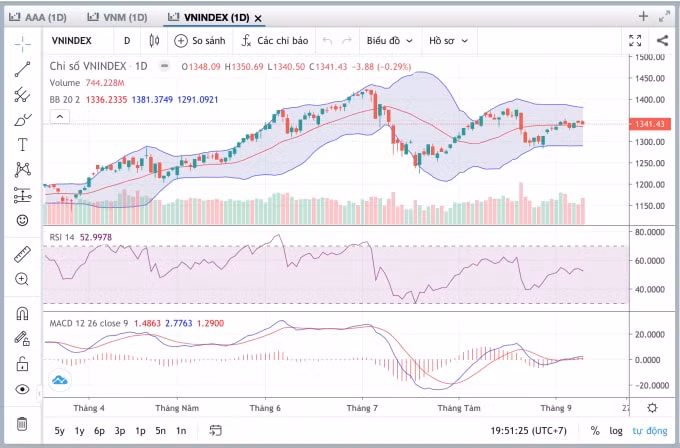Screen dimensions: 680x448
Task: Click the Tháng 7 time axis label
Action: point(362,408)
